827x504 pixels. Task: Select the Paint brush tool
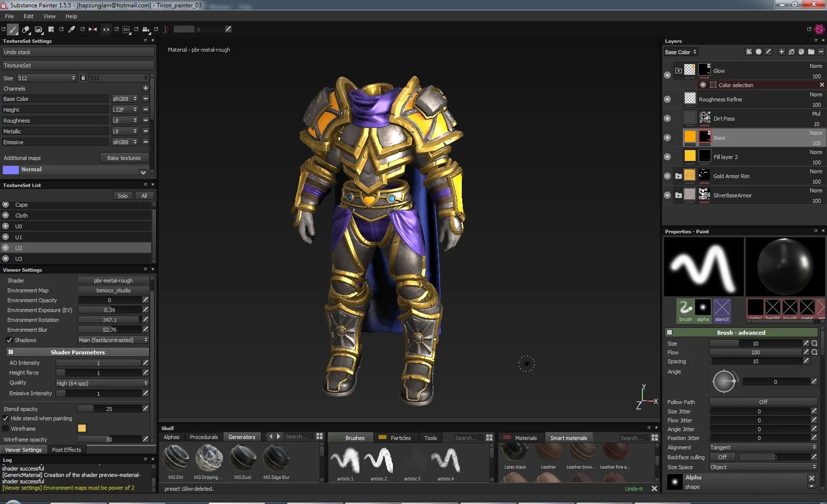coord(13,30)
